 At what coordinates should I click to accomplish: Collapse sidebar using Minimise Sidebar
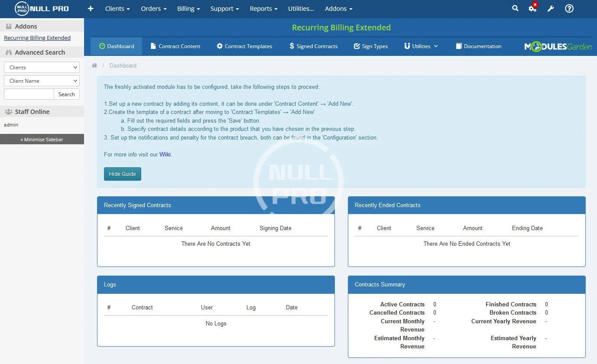click(42, 140)
